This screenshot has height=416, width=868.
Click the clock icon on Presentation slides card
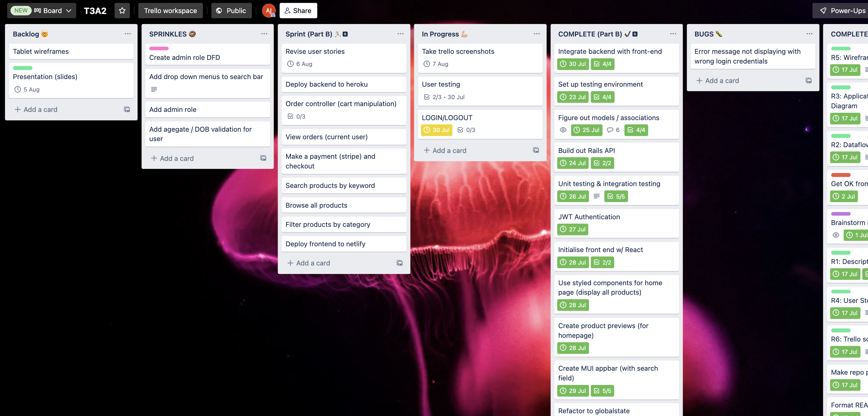17,90
